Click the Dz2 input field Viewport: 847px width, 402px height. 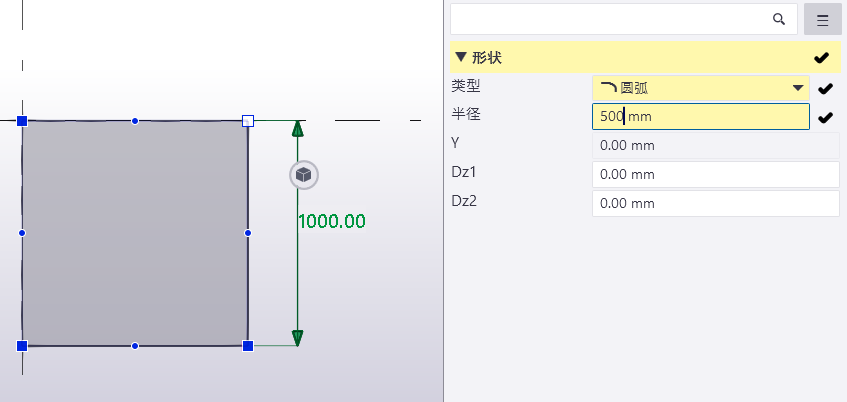tap(716, 204)
